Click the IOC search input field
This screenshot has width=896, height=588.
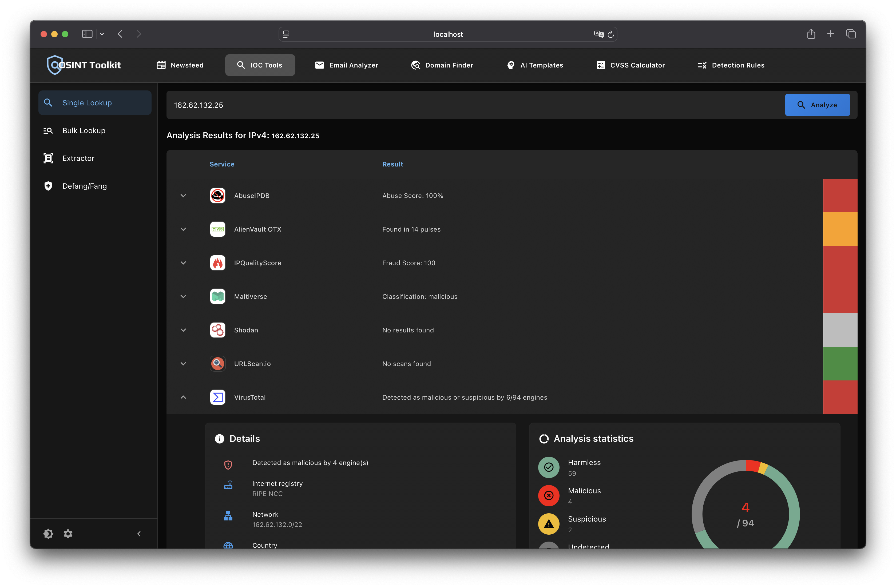[474, 105]
